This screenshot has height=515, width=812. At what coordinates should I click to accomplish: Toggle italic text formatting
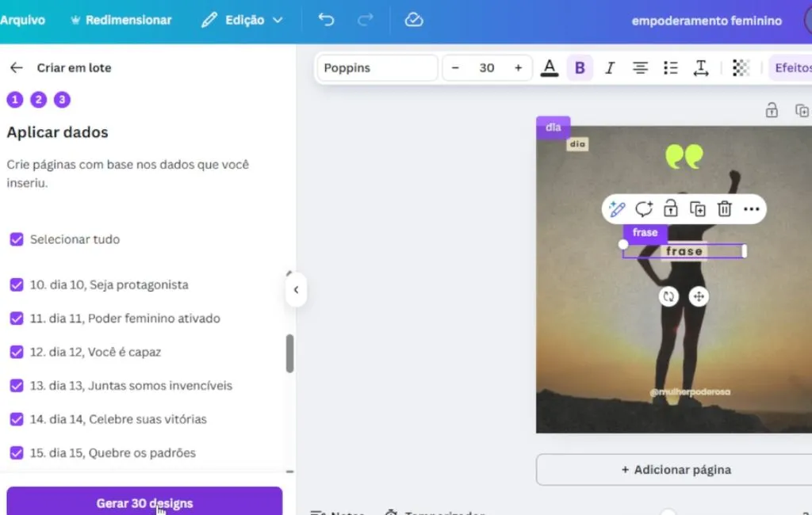610,68
